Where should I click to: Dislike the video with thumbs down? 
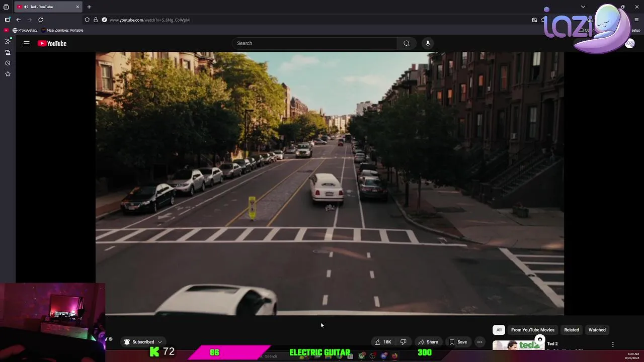(x=403, y=342)
